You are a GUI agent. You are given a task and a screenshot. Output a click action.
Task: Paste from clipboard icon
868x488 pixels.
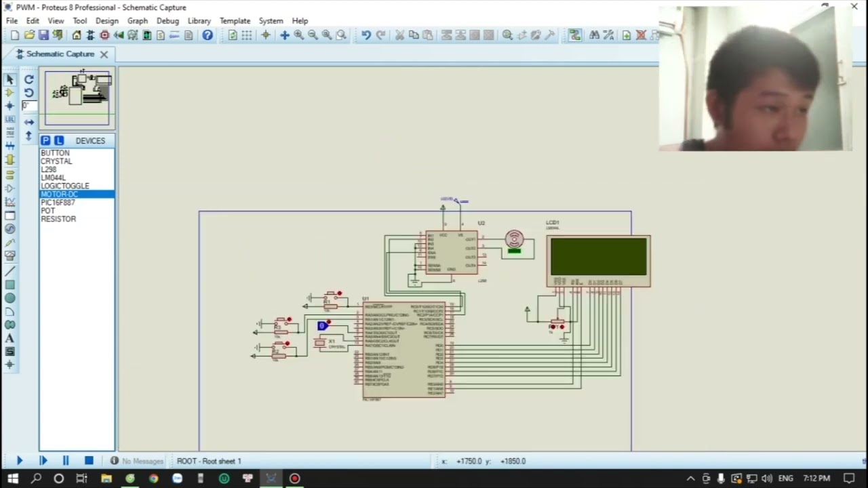click(x=427, y=35)
